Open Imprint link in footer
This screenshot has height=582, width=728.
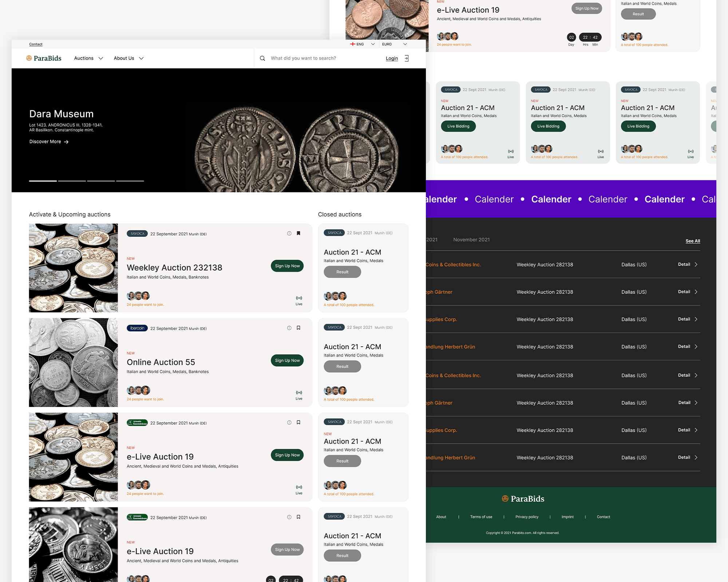(x=567, y=517)
